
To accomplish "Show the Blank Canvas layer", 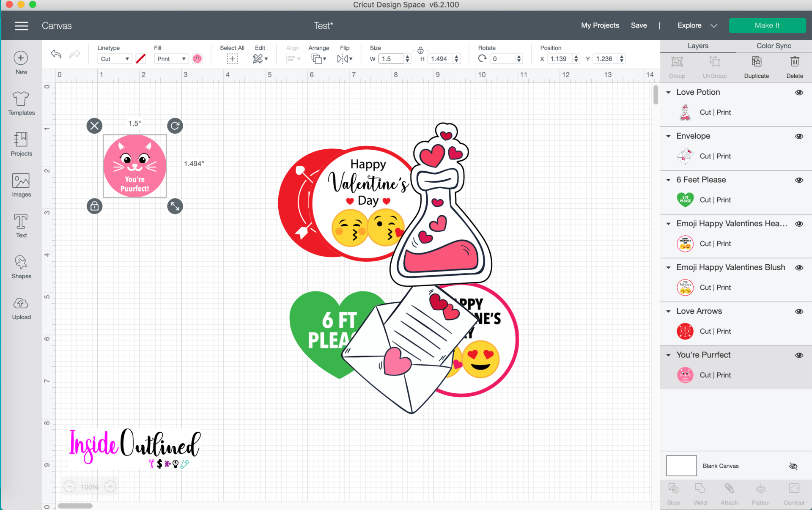I will (x=793, y=466).
